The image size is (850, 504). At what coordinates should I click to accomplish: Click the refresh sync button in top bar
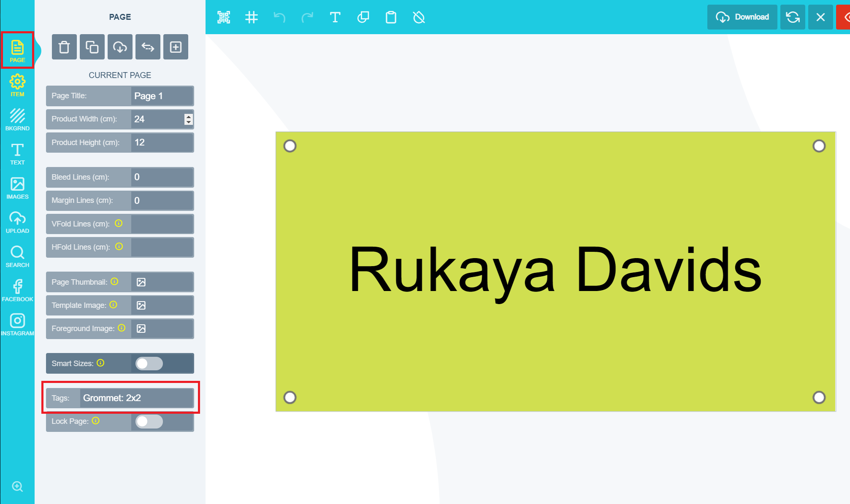(x=793, y=17)
